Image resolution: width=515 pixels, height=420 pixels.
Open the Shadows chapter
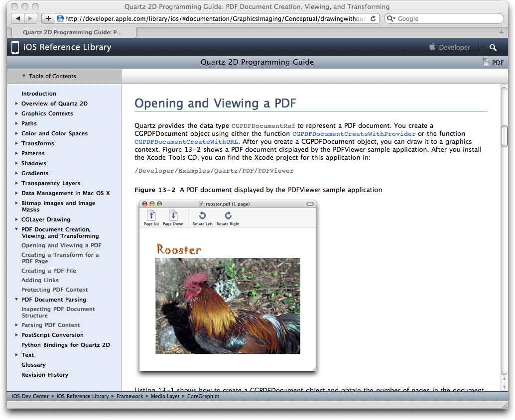(33, 163)
